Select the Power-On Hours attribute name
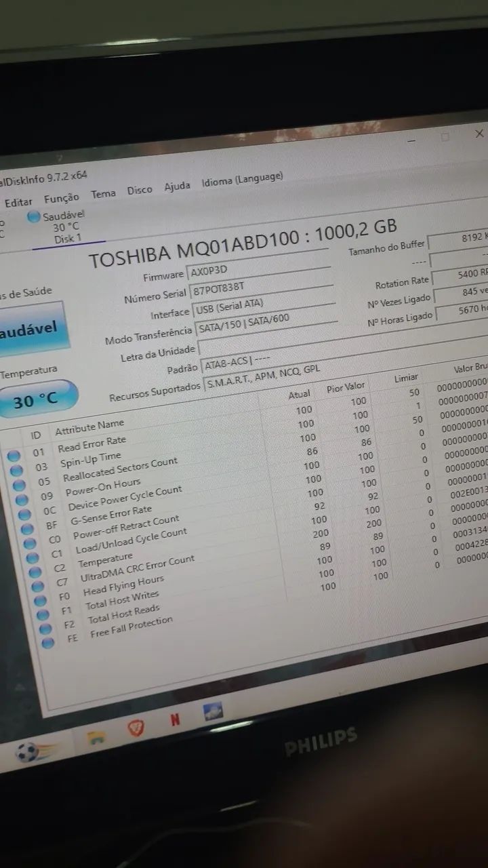 pos(104,487)
